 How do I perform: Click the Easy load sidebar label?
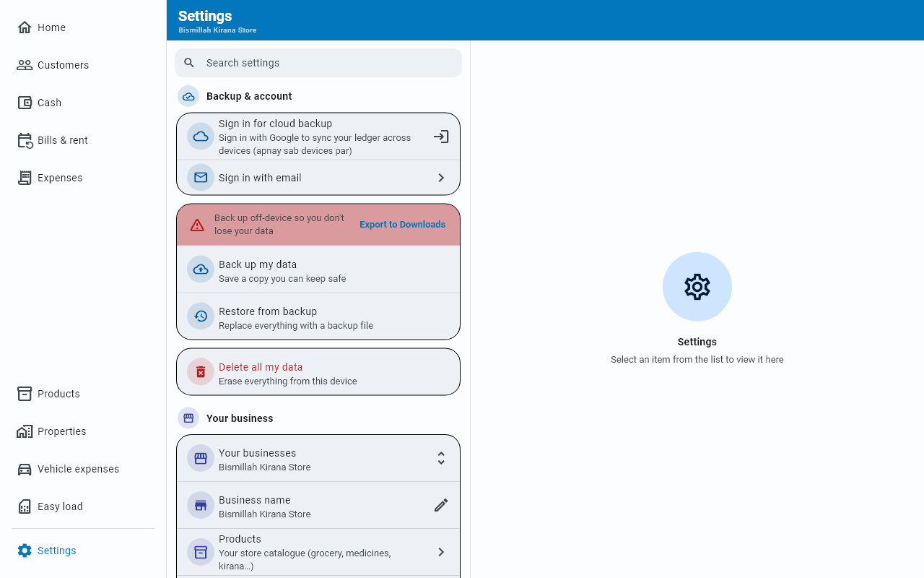point(60,506)
